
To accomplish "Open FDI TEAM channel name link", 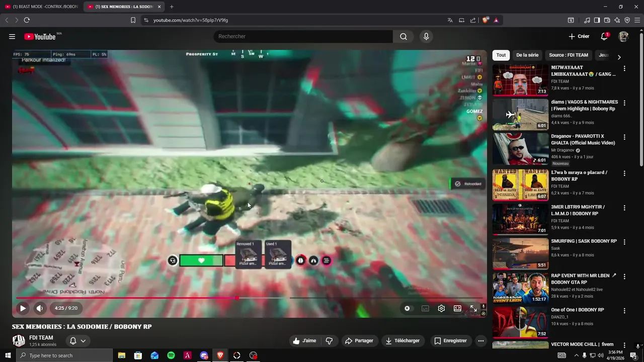I will [x=41, y=338].
